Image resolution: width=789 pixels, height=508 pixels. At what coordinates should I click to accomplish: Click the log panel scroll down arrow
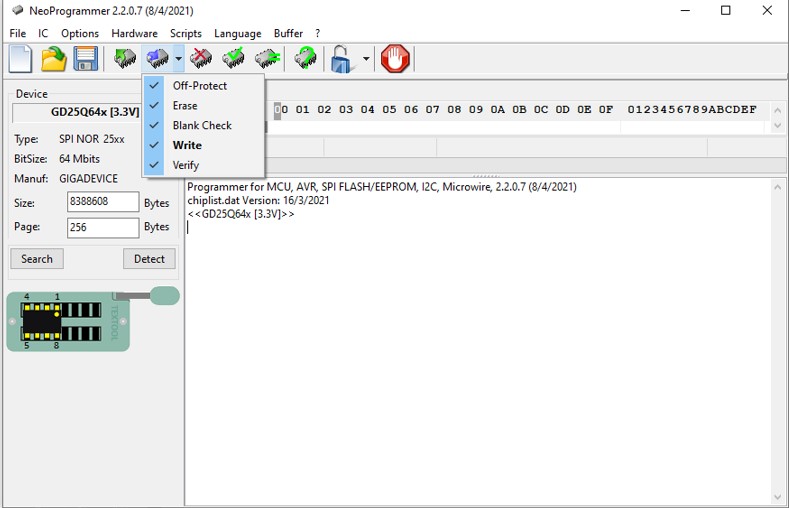pyautogui.click(x=777, y=497)
